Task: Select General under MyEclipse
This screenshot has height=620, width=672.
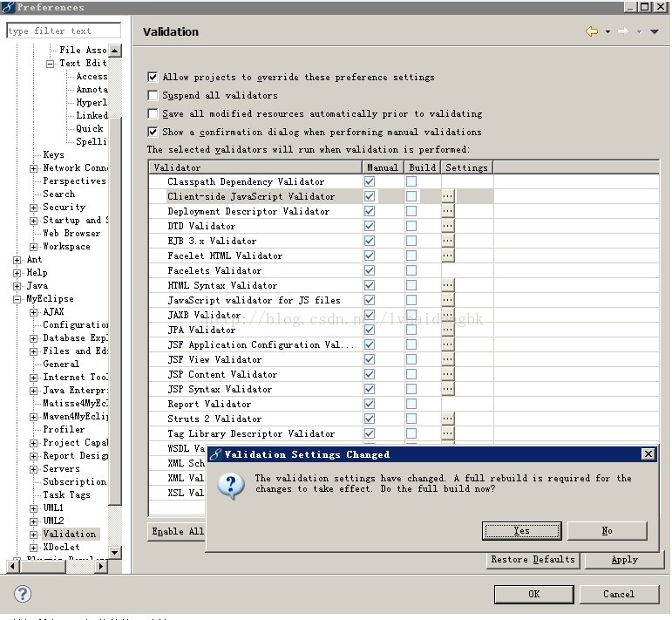Action: (61, 364)
